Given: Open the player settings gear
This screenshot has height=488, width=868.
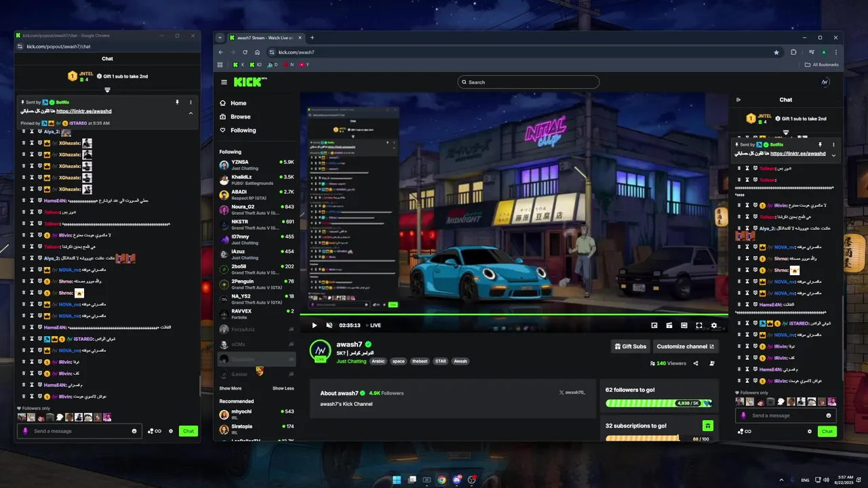Looking at the screenshot, I should click(714, 325).
